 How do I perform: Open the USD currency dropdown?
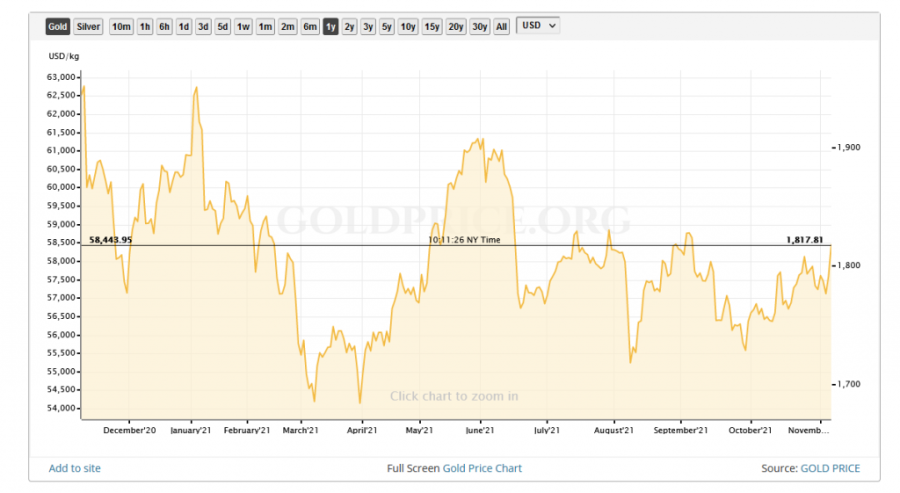click(538, 25)
